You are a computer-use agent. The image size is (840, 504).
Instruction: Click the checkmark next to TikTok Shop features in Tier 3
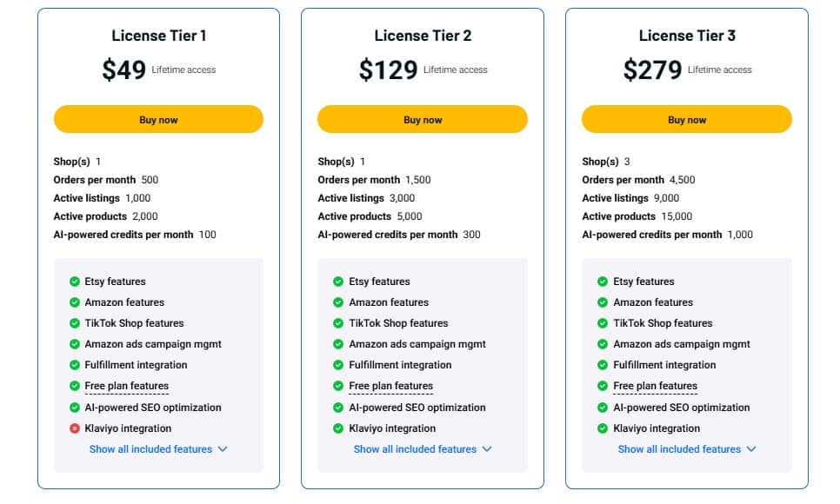pos(604,323)
